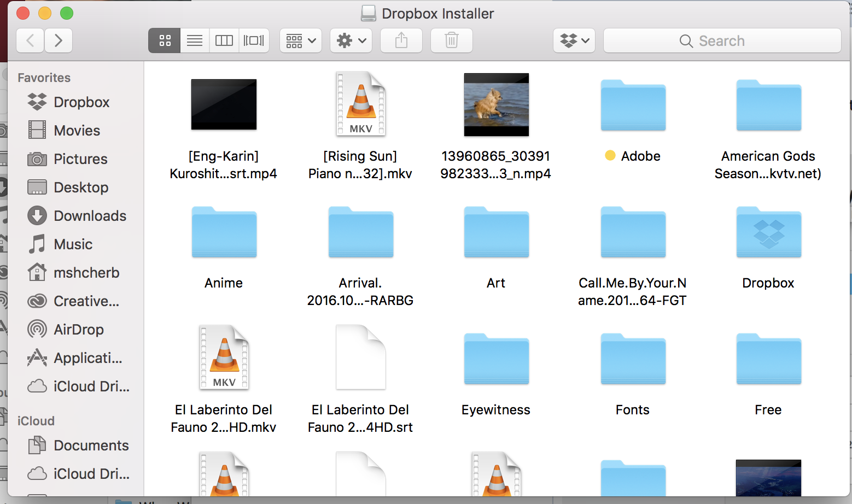Viewport: 852px width, 504px height.
Task: Switch to Cover Flow view
Action: pyautogui.click(x=254, y=40)
